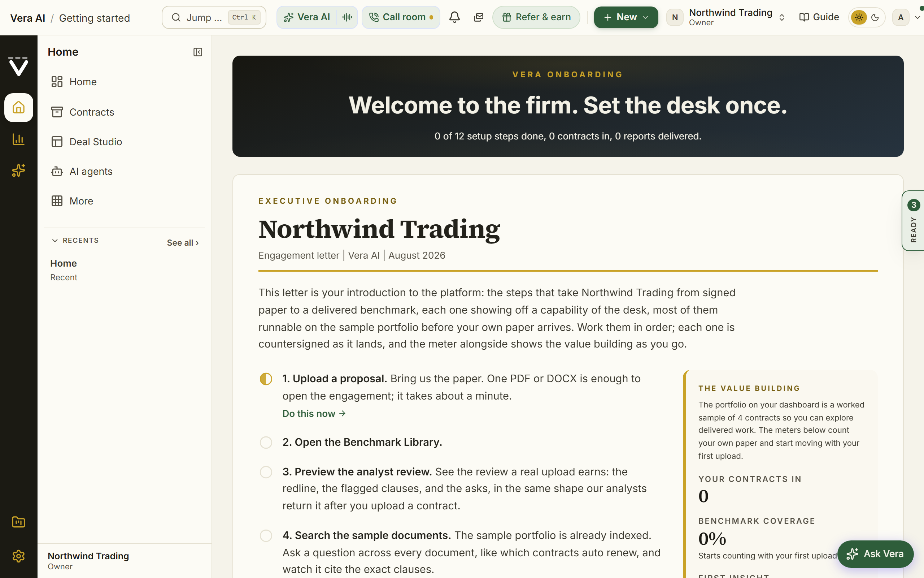The image size is (924, 578).
Task: Open the notifications bell
Action: [x=454, y=17]
